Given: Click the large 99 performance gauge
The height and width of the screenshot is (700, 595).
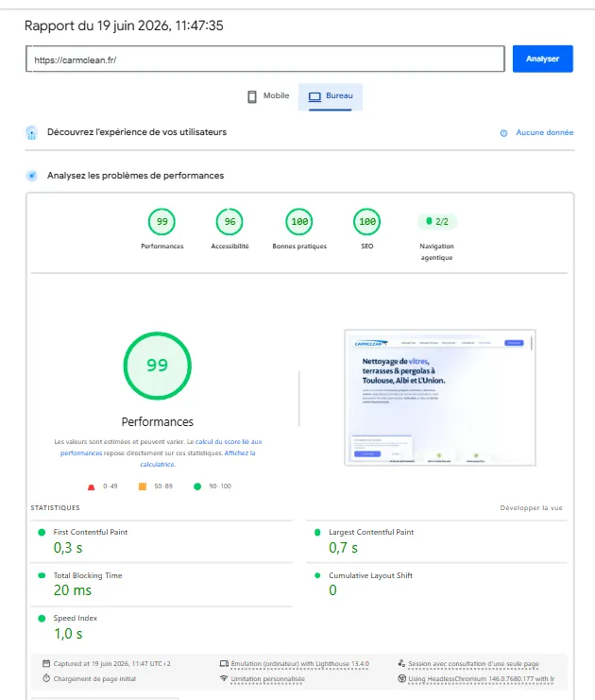Looking at the screenshot, I should [x=157, y=366].
